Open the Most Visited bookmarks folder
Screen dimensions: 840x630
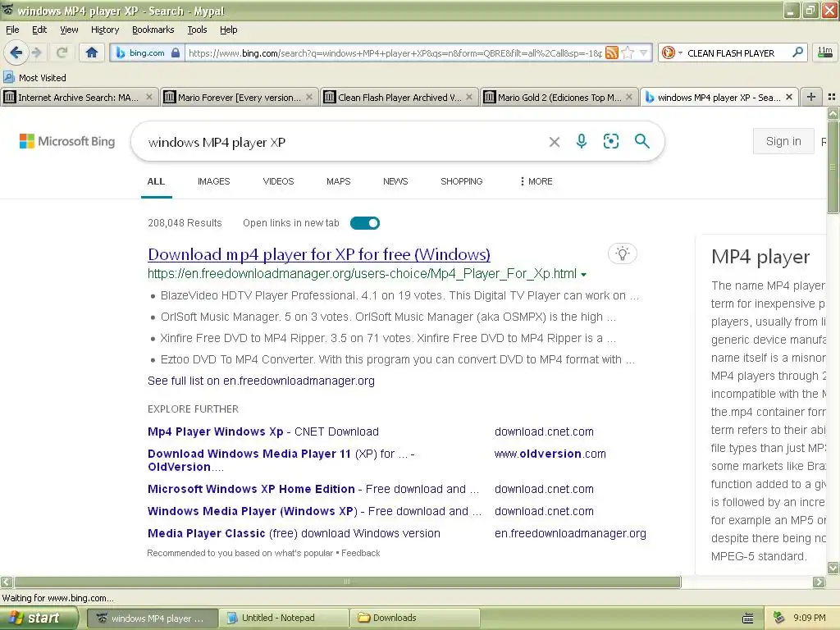(x=34, y=78)
